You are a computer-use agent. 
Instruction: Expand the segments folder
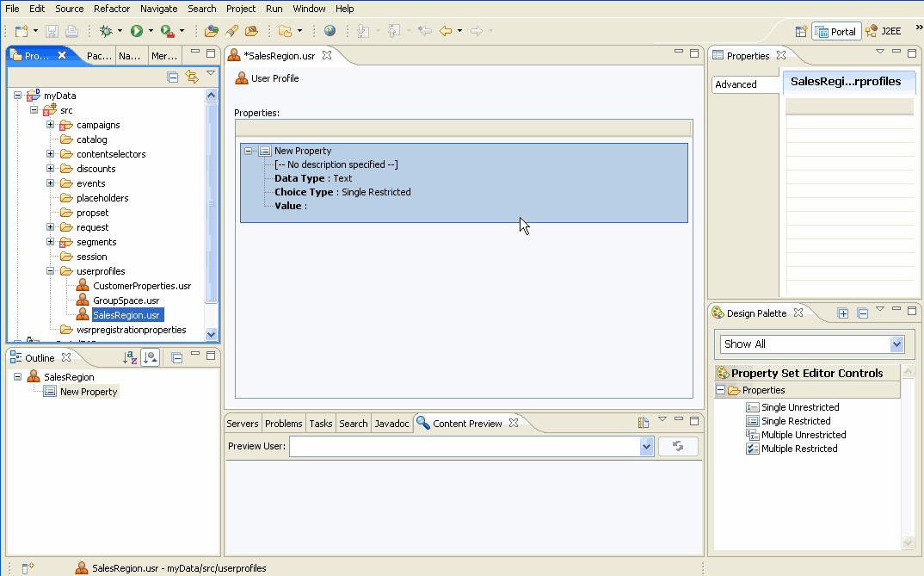pos(50,241)
